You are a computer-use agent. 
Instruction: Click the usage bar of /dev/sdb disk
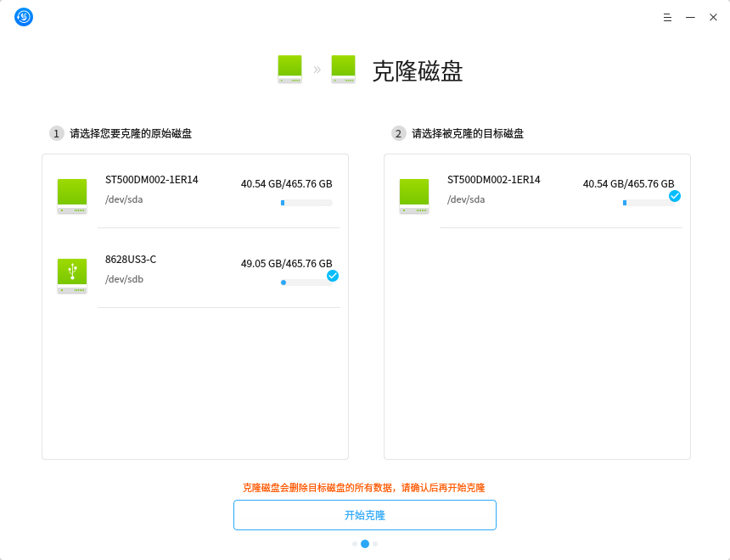[x=306, y=283]
